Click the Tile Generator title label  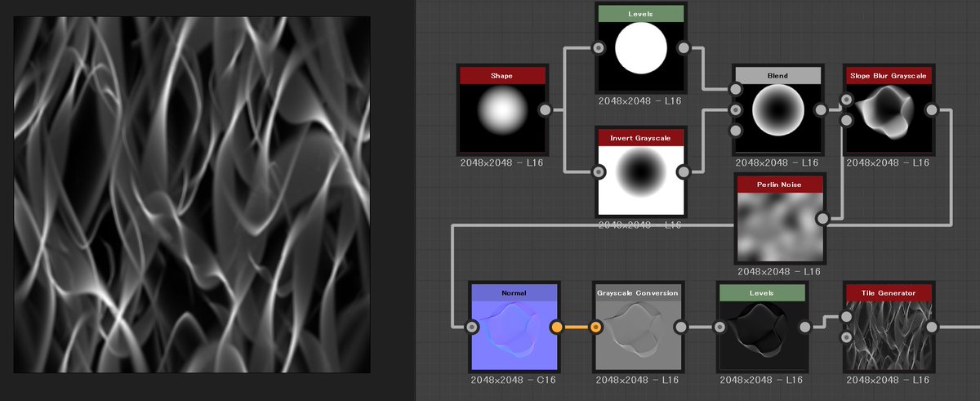point(887,292)
